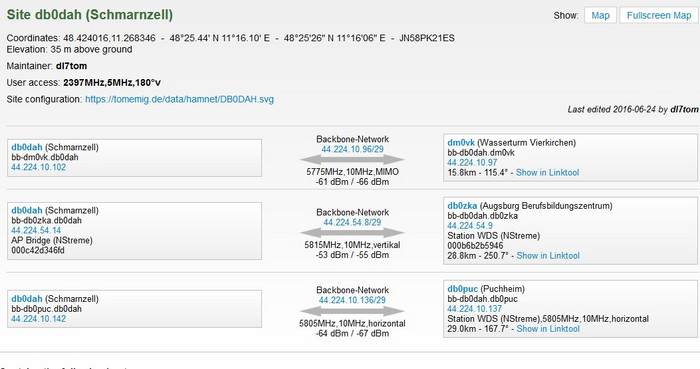The image size is (700, 369).
Task: Open the Fullscreen Map view
Action: 659,16
